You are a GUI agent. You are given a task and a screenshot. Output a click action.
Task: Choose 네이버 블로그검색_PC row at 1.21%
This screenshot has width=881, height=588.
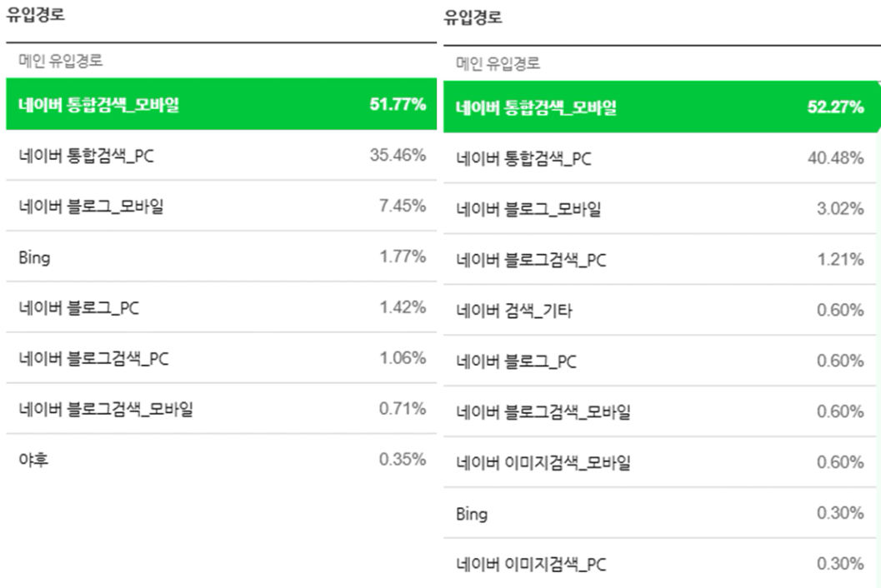[658, 260]
